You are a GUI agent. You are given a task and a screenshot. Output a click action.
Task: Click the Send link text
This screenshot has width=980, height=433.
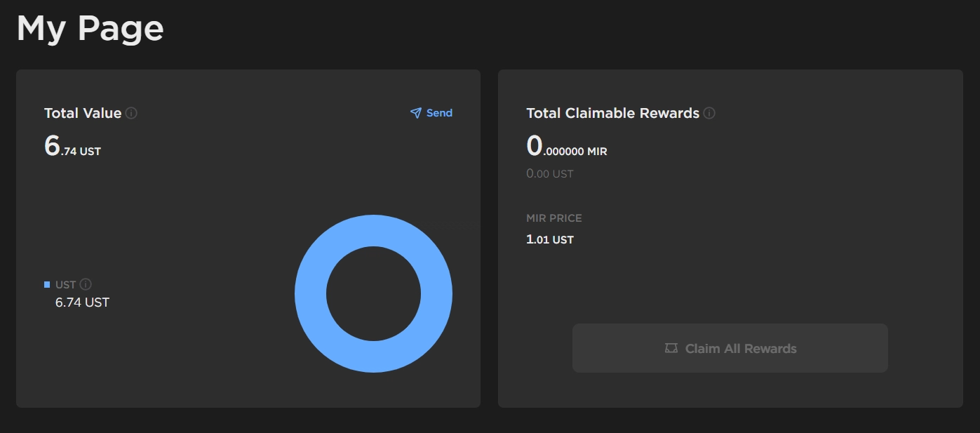click(439, 113)
